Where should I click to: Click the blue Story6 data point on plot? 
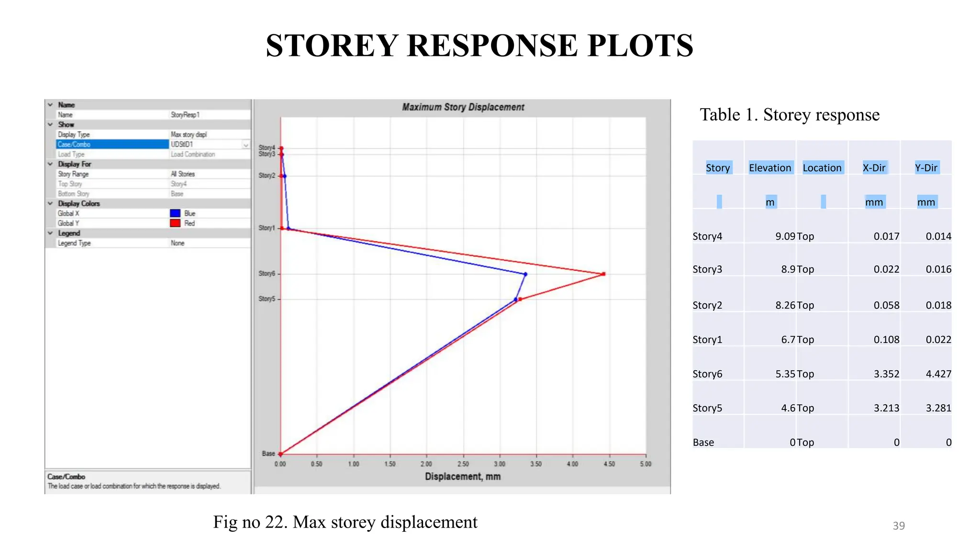coord(525,274)
